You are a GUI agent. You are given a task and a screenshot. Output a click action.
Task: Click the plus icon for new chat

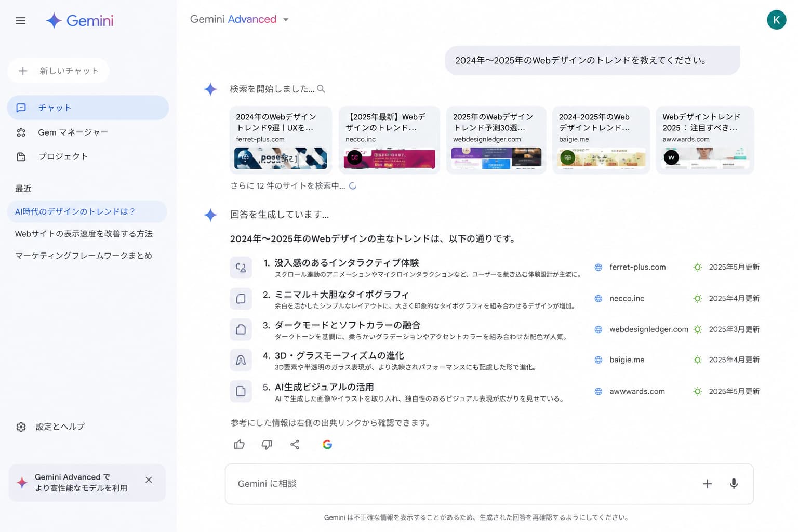coord(23,71)
